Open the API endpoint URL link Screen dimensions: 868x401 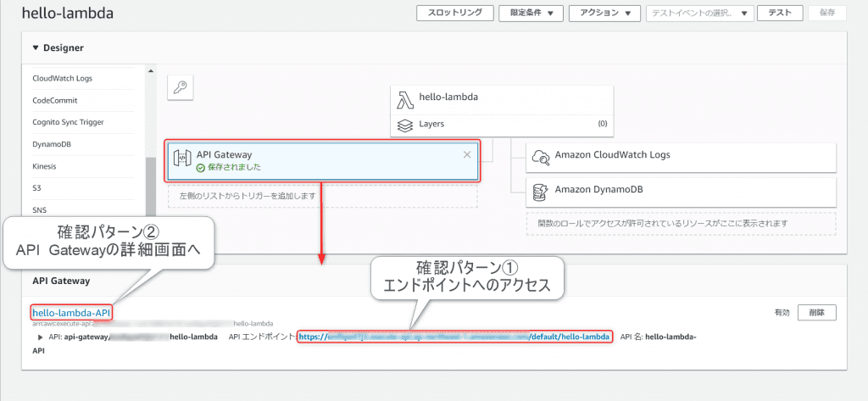point(453,337)
